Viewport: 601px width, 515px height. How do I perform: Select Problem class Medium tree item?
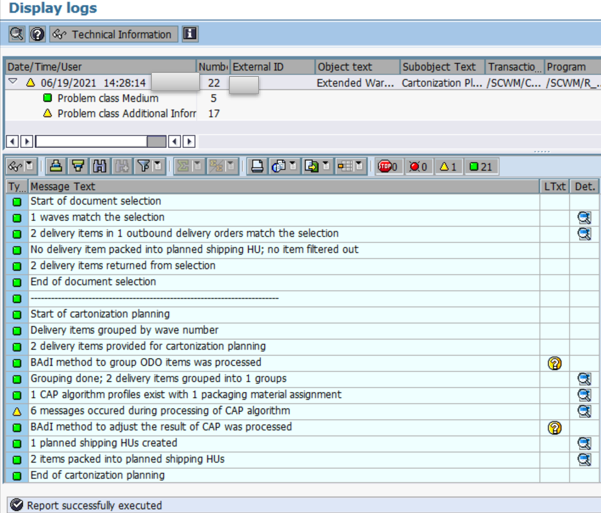107,99
